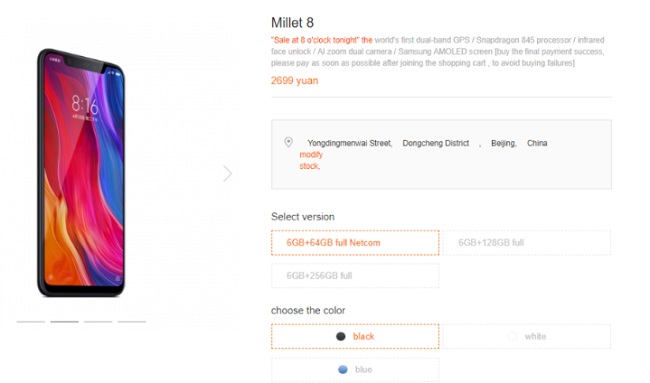This screenshot has height=383, width=650.
Task: Choose 6GB+256GB full version
Action: (355, 276)
